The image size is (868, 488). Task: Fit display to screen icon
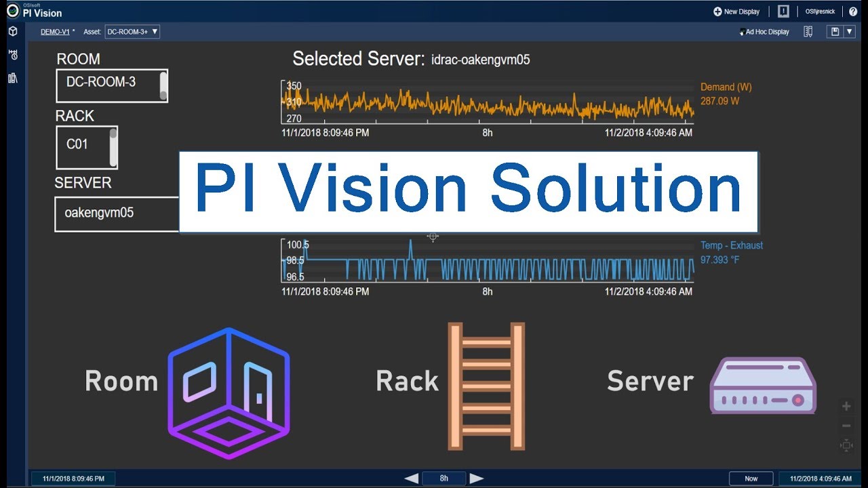coord(846,445)
